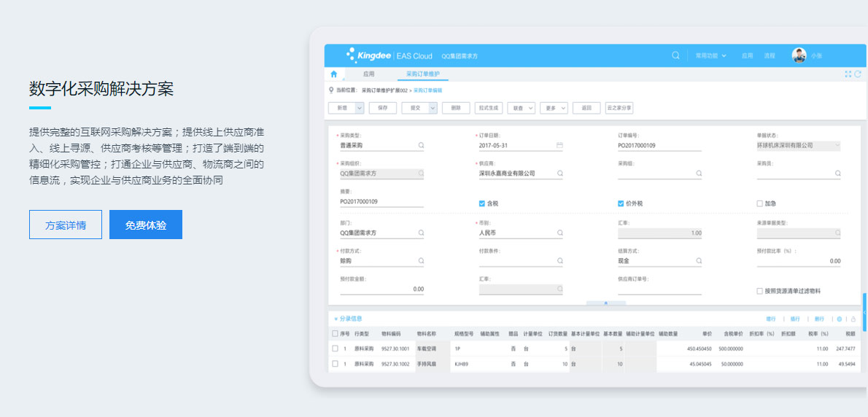868x417 pixels.
Task: Open lookup icon for 付款条件 field
Action: [559, 260]
